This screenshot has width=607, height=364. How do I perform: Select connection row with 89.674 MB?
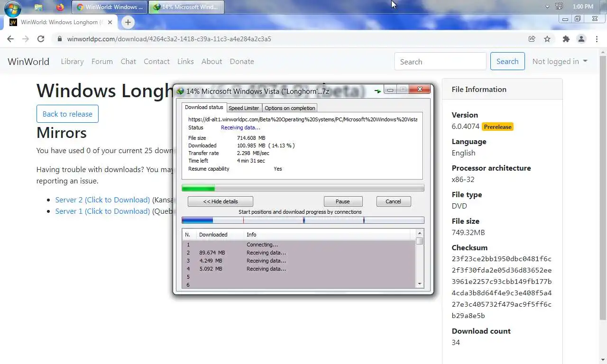pos(299,253)
